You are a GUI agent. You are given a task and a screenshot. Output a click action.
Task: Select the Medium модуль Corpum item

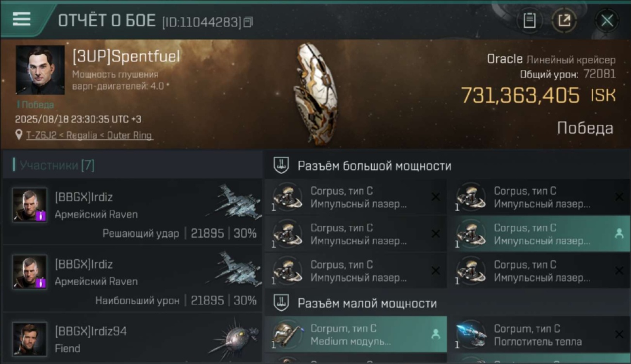356,334
